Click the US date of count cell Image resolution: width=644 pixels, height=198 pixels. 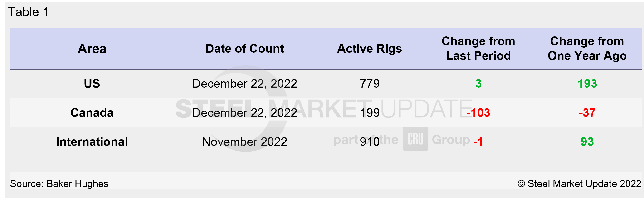pyautogui.click(x=244, y=83)
